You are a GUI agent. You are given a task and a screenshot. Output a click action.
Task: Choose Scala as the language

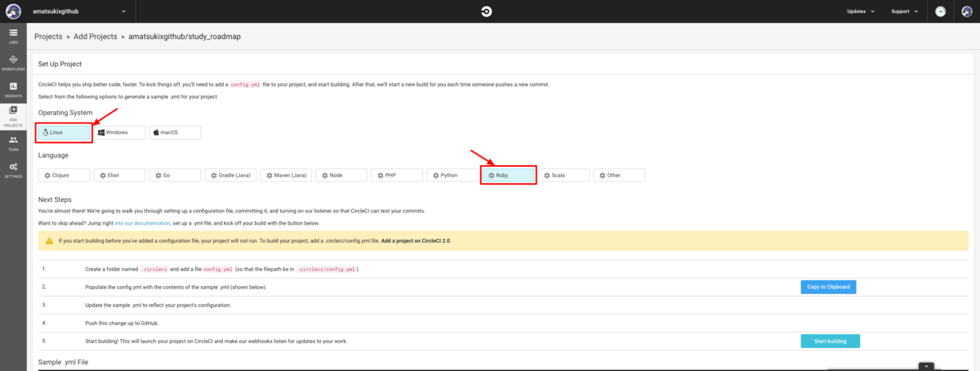click(x=563, y=175)
